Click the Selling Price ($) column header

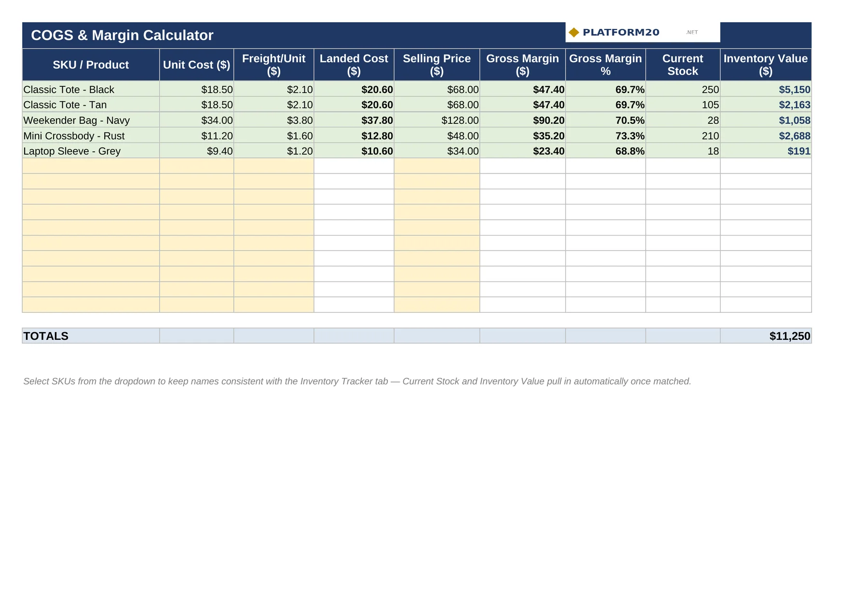(437, 65)
